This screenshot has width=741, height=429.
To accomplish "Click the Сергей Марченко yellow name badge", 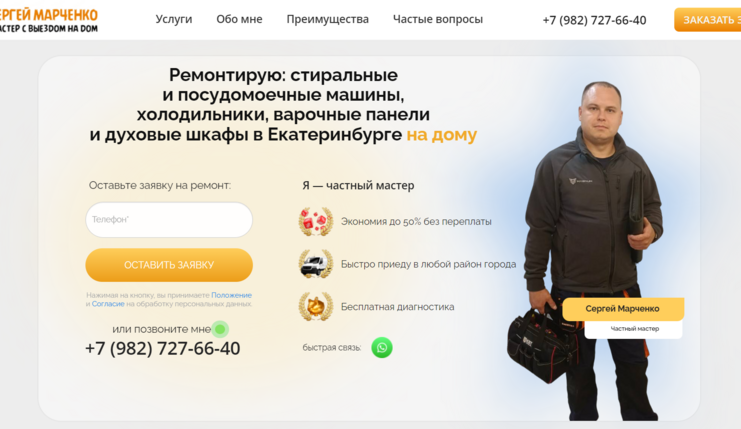I will (x=623, y=309).
